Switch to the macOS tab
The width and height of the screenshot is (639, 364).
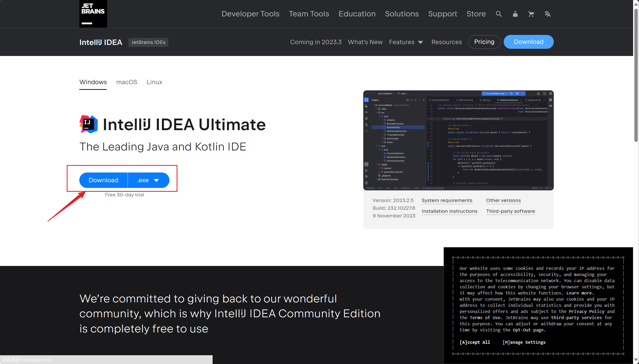[127, 82]
